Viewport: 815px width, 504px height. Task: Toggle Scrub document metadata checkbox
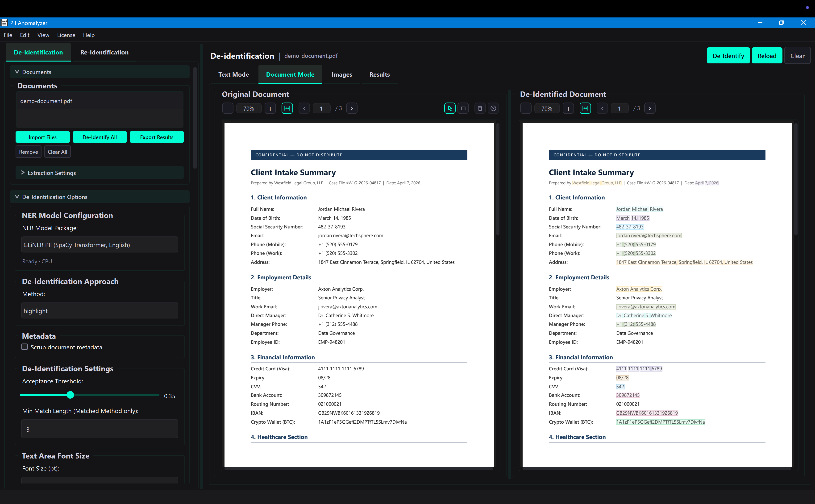(24, 347)
